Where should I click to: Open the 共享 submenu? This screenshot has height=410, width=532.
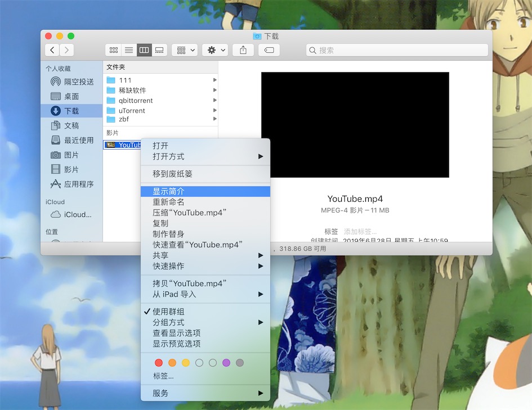(205, 255)
